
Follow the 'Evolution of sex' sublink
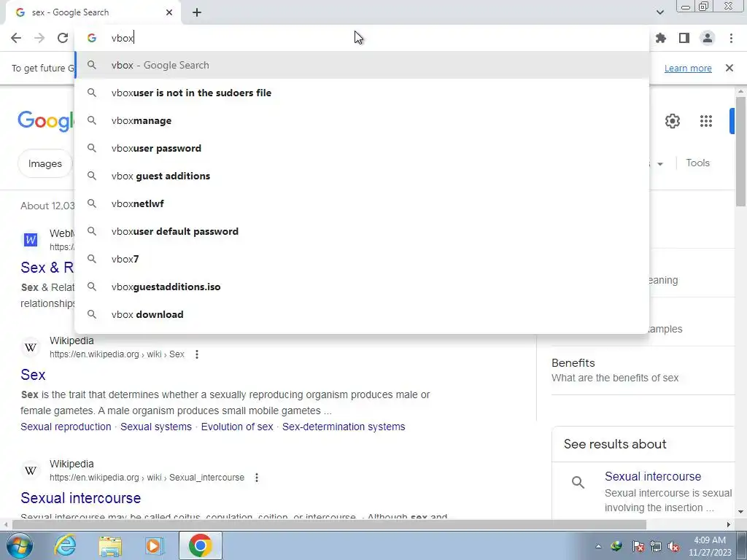(x=237, y=427)
